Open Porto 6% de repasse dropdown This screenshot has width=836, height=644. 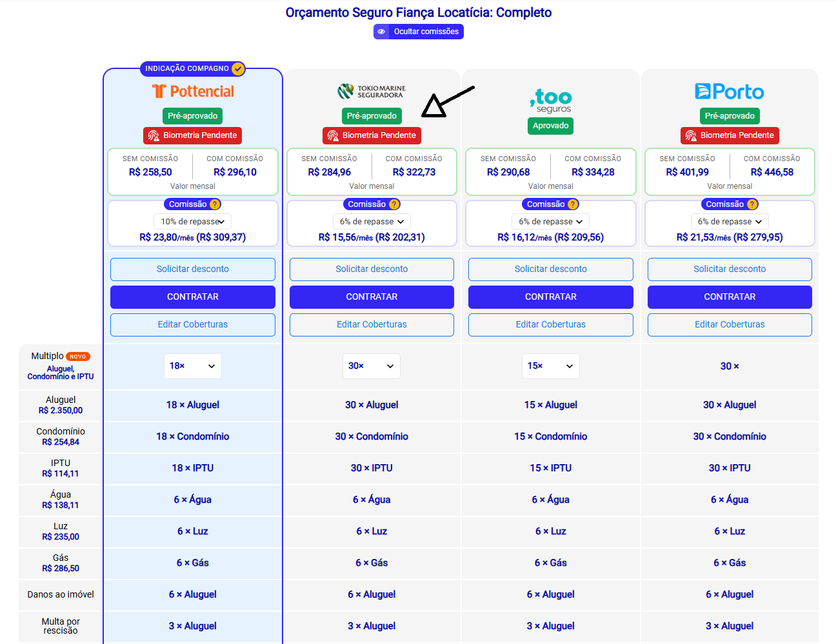click(730, 222)
